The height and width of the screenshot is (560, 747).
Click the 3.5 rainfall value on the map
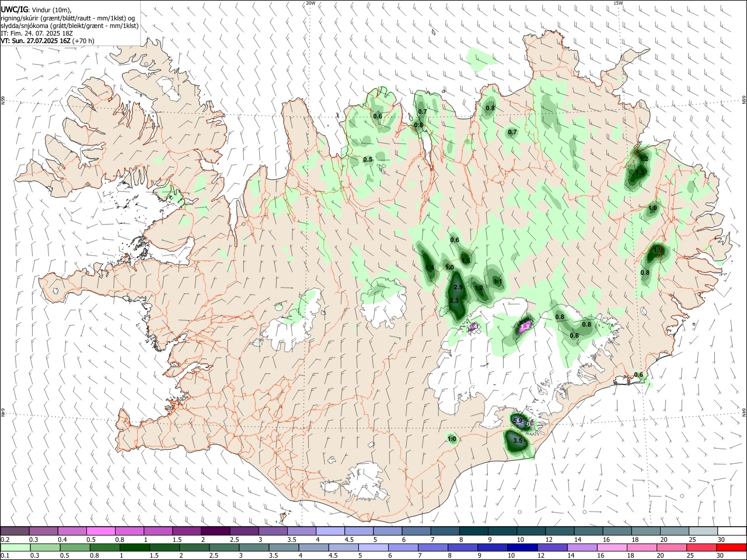click(x=517, y=441)
